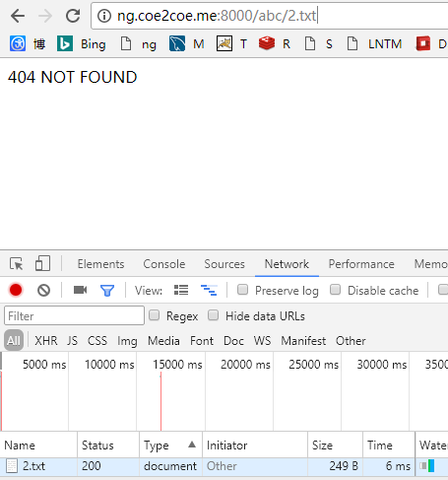The height and width of the screenshot is (480, 448).
Task: Use large request rows view icon
Action: click(x=181, y=290)
